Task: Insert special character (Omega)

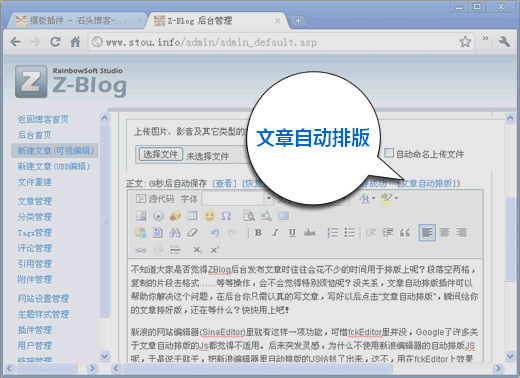Action: (226, 216)
